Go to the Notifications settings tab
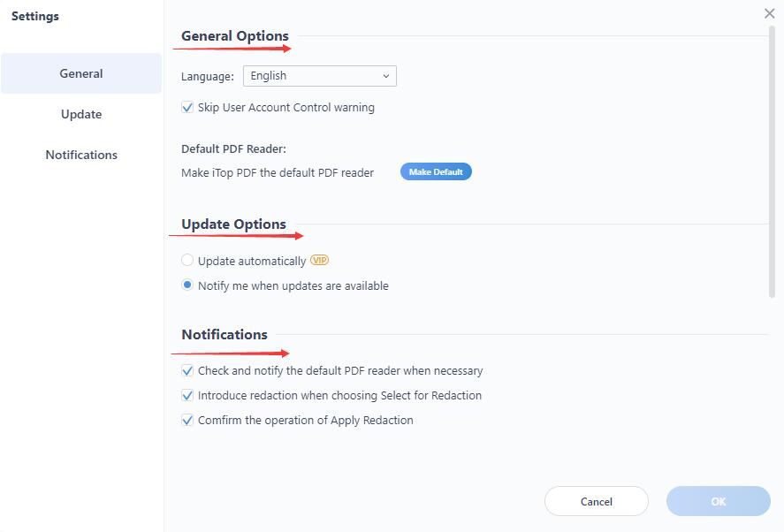 pos(81,155)
